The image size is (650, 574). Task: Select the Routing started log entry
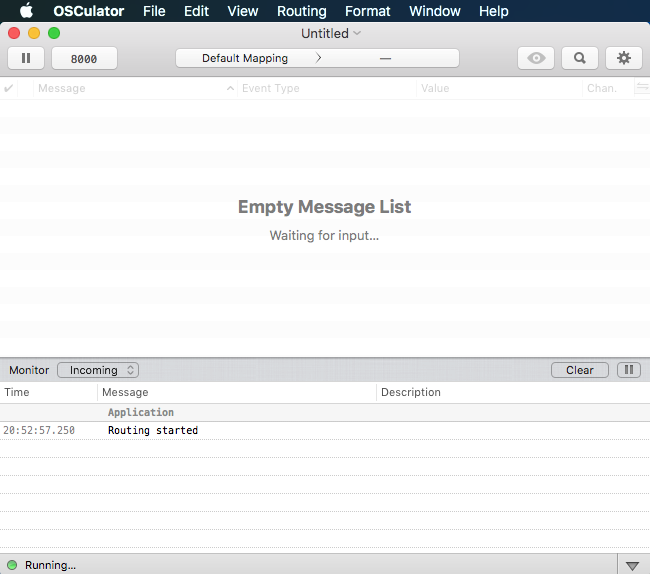pyautogui.click(x=153, y=430)
